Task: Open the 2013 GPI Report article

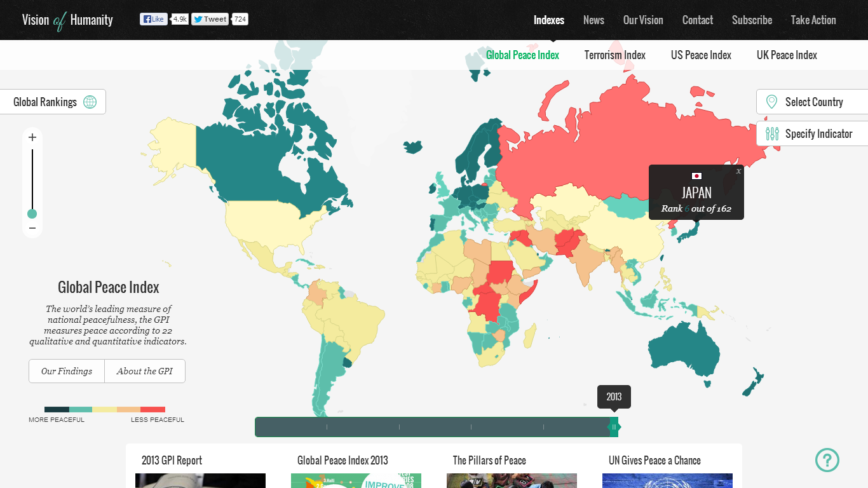Action: [x=172, y=461]
